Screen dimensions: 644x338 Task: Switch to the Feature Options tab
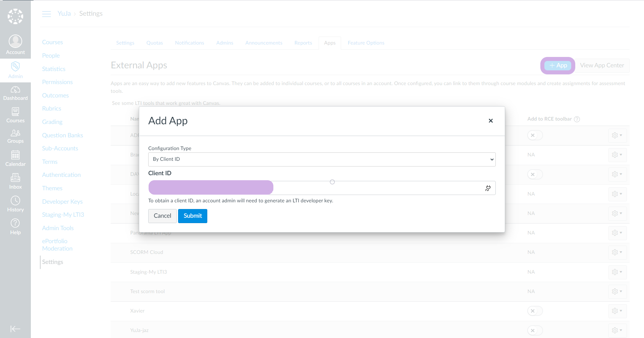click(x=366, y=43)
